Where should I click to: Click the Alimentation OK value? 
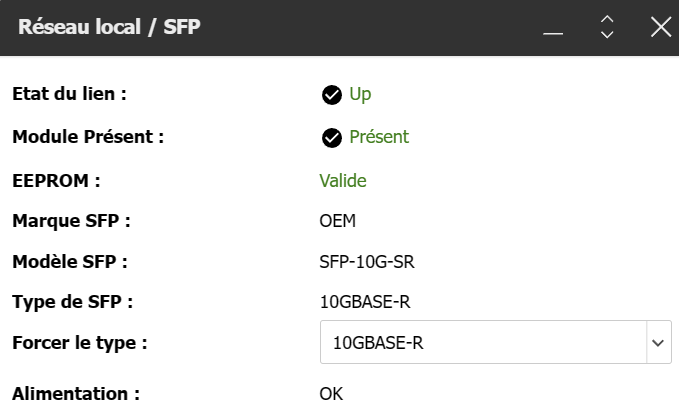click(x=331, y=394)
